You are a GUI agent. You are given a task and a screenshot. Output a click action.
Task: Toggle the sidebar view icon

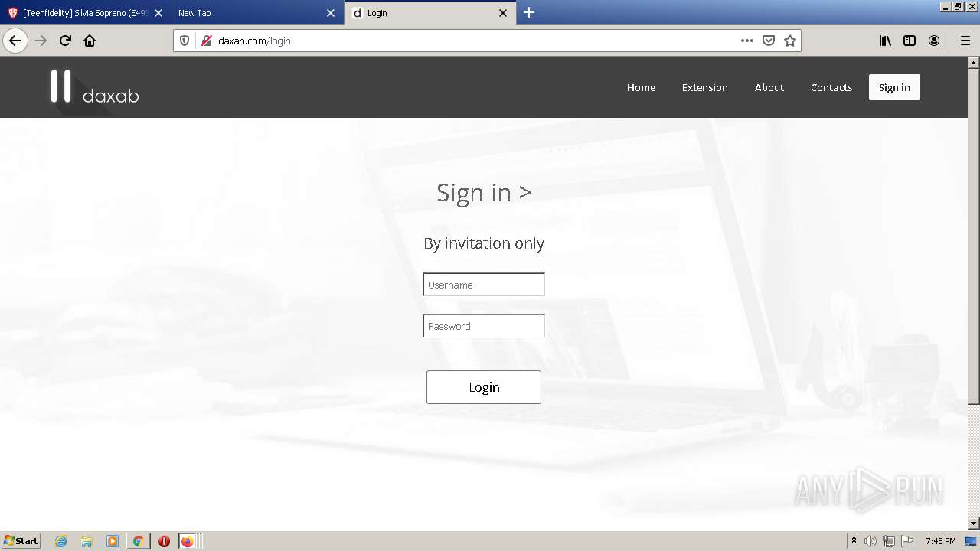(910, 41)
